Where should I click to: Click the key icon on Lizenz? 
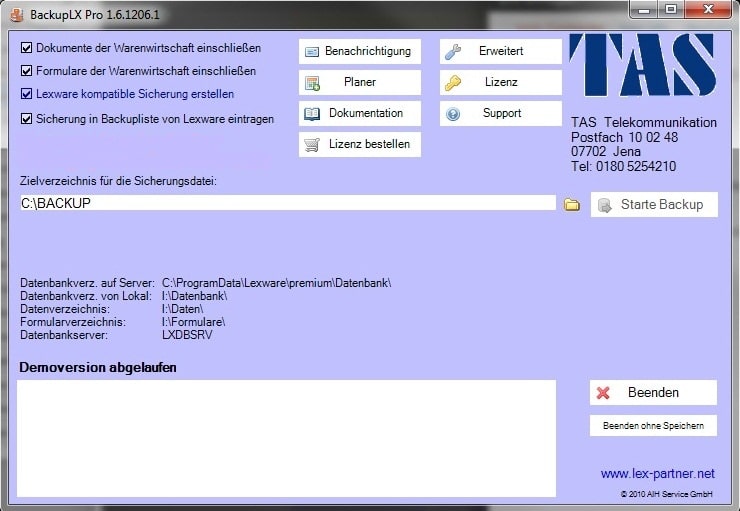tap(453, 83)
